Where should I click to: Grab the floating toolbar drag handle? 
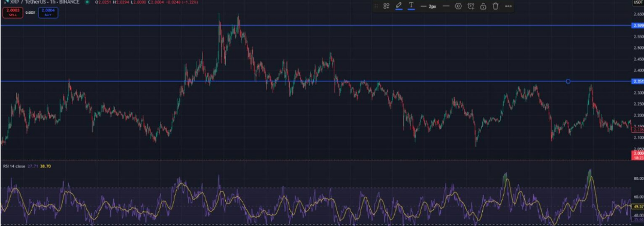coord(376,6)
